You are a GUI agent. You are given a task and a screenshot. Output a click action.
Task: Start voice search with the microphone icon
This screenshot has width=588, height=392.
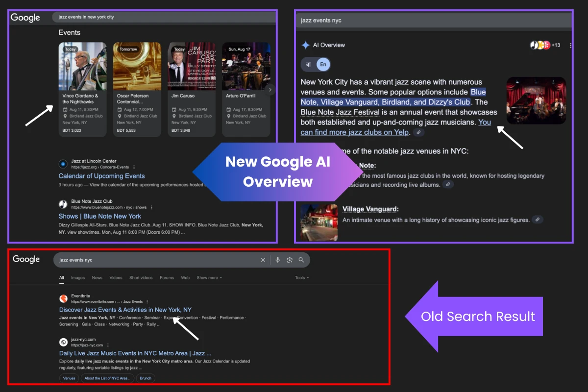point(278,260)
